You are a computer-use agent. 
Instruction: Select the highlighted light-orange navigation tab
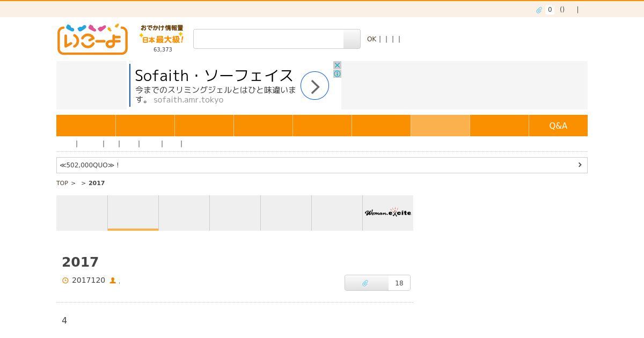click(x=440, y=126)
